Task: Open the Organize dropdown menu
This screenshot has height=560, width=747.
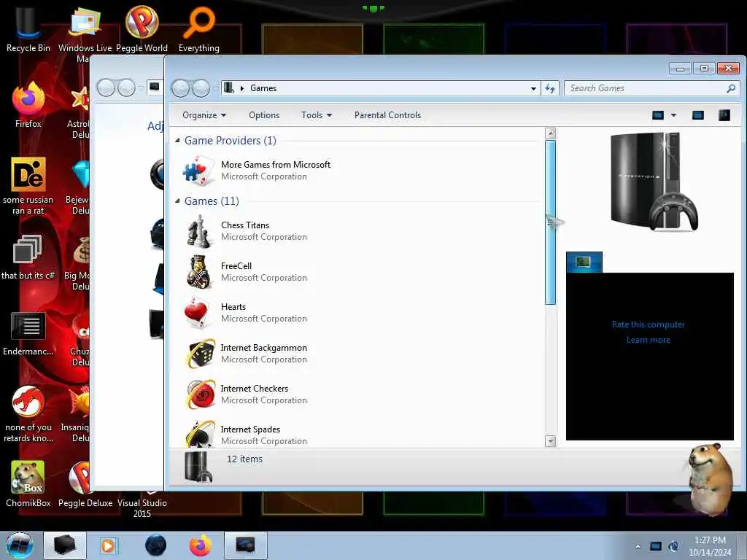Action: tap(204, 115)
